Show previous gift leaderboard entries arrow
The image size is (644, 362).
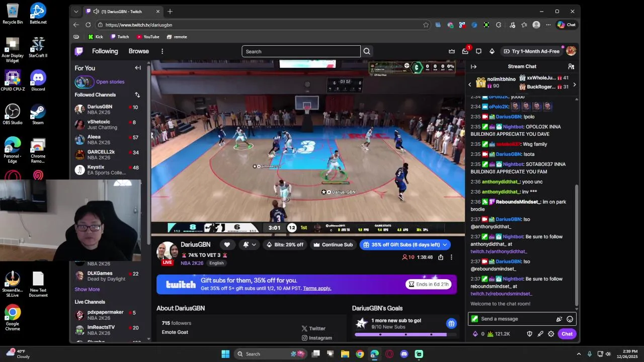click(470, 84)
